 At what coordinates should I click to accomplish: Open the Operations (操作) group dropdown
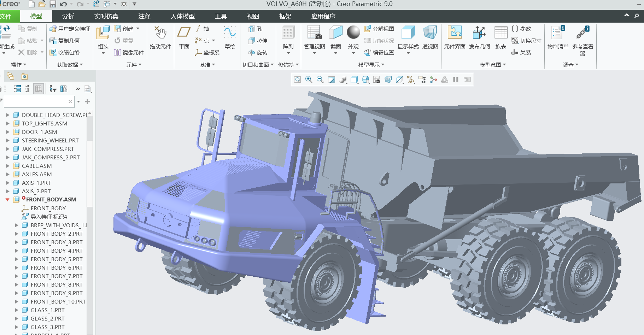(x=18, y=65)
